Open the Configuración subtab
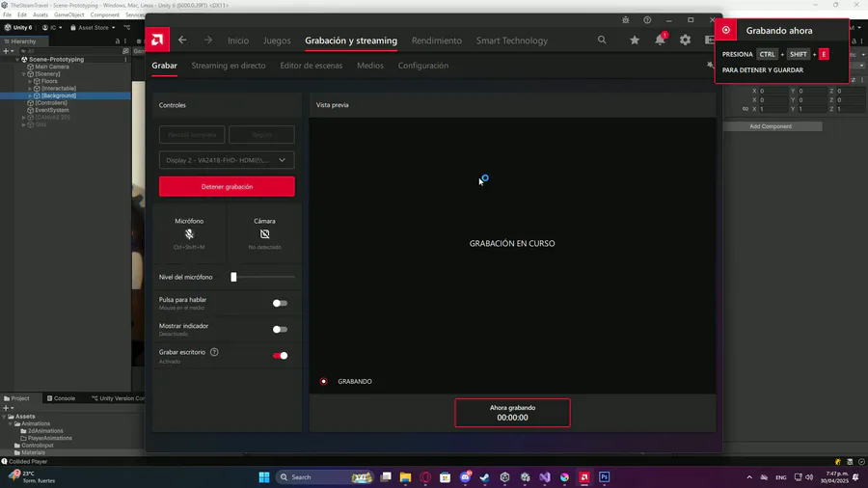Image resolution: width=868 pixels, height=488 pixels. coord(423,66)
